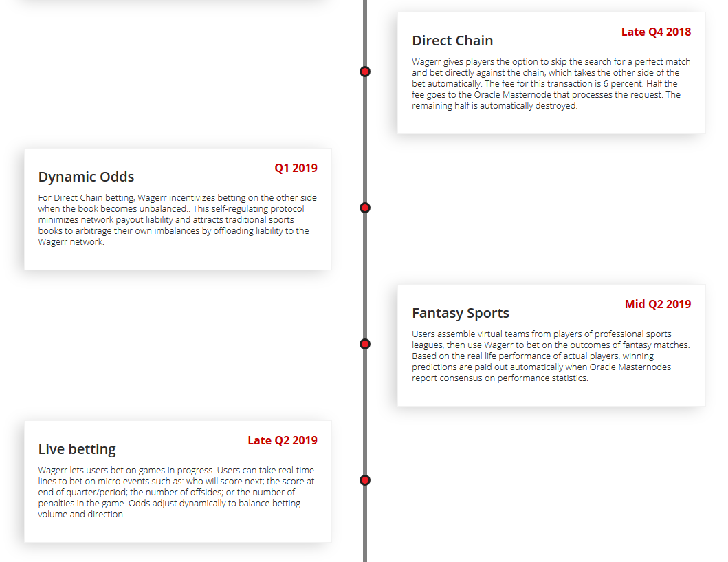Click the Fantasy Sports description paragraph
Screen dimensions: 728x562
coord(551,356)
